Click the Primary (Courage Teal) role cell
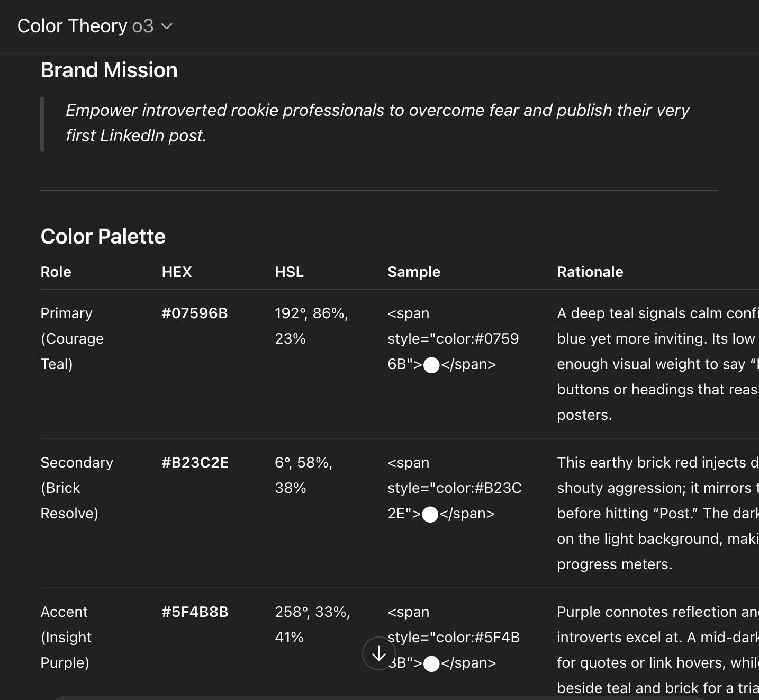Viewport: 759px width, 700px height. (72, 339)
